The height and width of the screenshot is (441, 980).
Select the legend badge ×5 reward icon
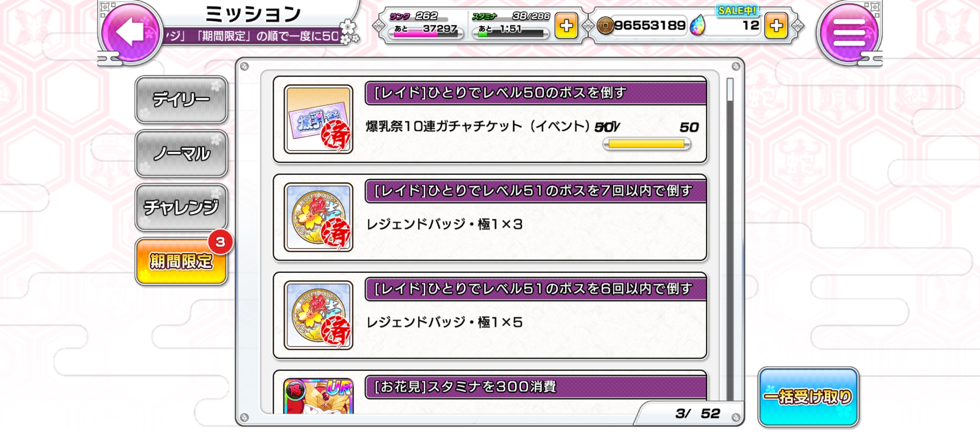318,315
